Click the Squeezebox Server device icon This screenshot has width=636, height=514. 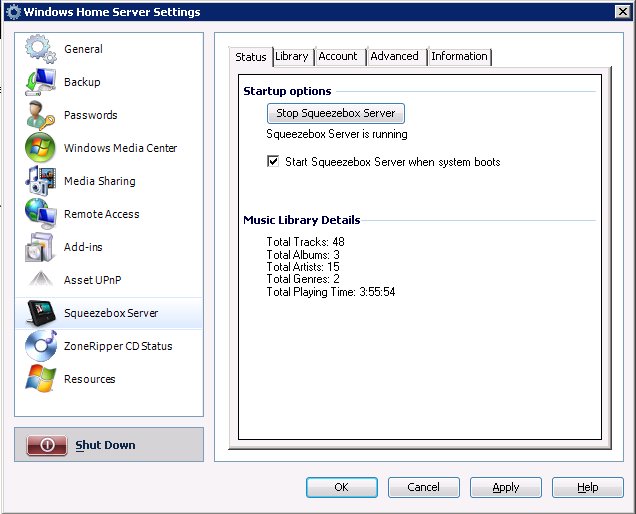point(41,313)
